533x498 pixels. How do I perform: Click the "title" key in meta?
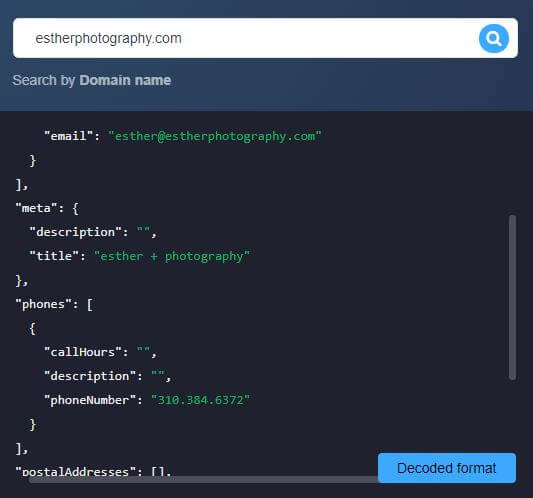(54, 256)
